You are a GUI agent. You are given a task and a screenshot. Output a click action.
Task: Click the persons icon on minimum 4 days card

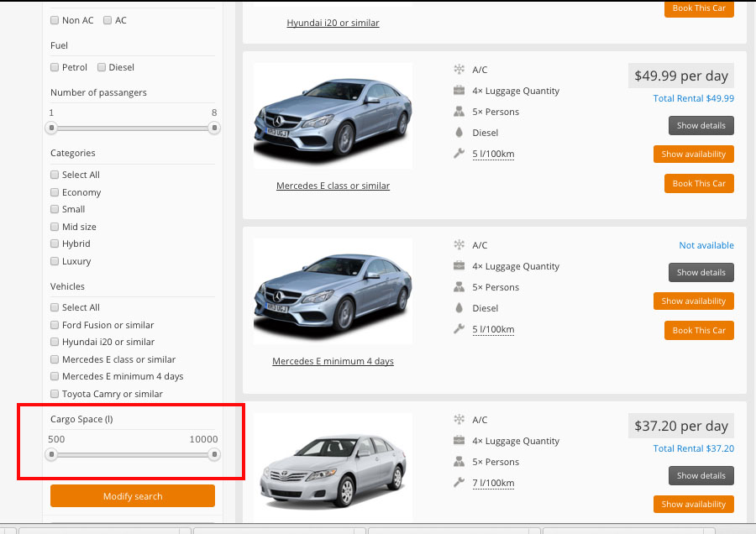459,287
